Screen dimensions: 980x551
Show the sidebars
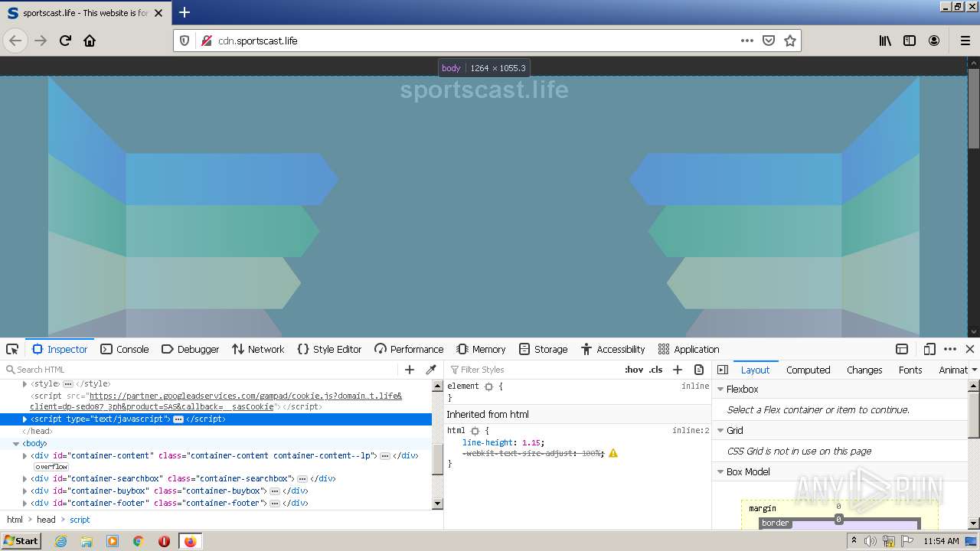[910, 41]
